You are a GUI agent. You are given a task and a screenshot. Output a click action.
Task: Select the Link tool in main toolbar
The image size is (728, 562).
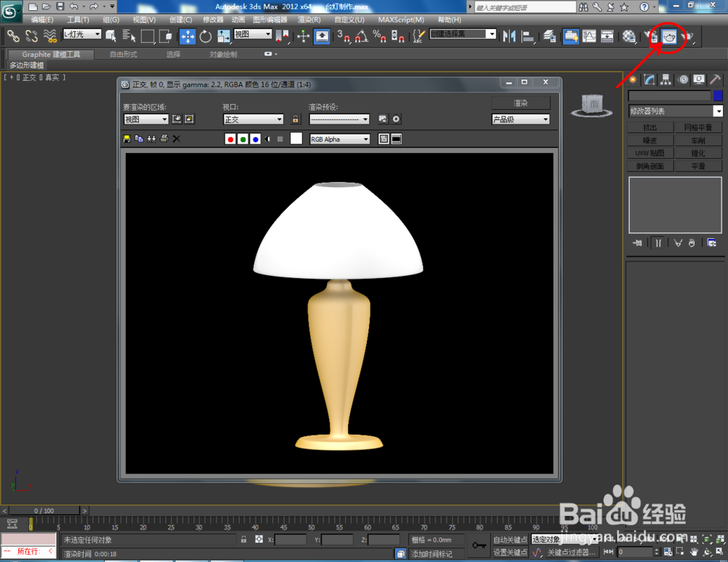tap(13, 36)
